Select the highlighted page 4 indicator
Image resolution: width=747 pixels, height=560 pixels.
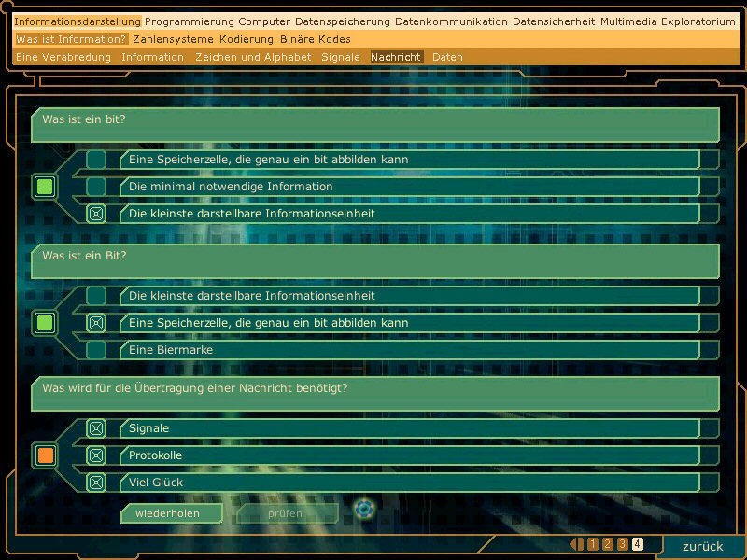click(x=638, y=544)
